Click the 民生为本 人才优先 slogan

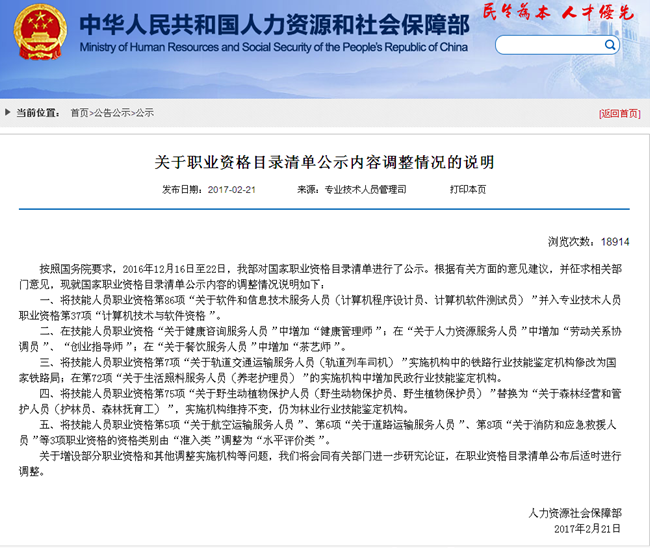click(x=558, y=12)
